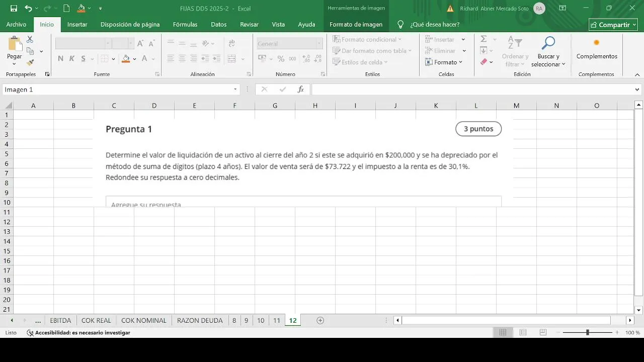Image resolution: width=644 pixels, height=362 pixels.
Task: Expand the formula bar chevron
Action: (x=638, y=89)
